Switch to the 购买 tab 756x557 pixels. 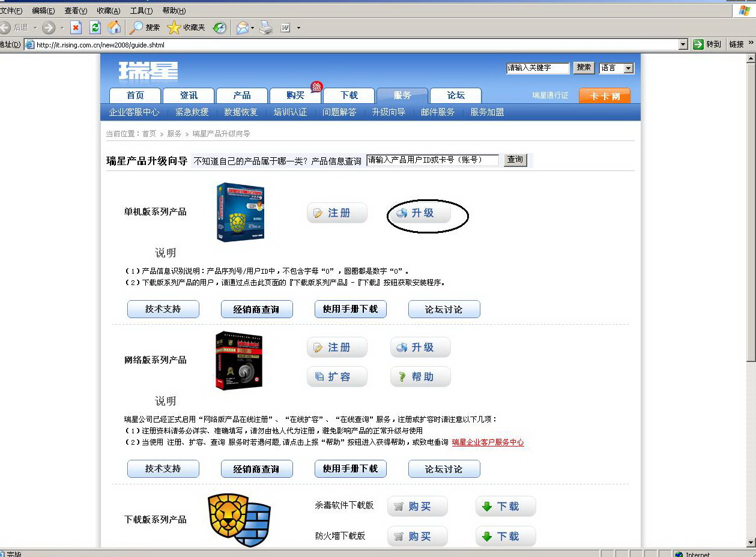tap(295, 95)
